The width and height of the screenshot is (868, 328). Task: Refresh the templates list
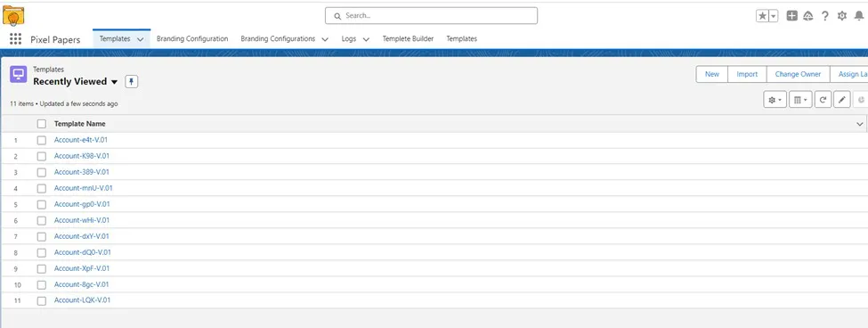[823, 100]
